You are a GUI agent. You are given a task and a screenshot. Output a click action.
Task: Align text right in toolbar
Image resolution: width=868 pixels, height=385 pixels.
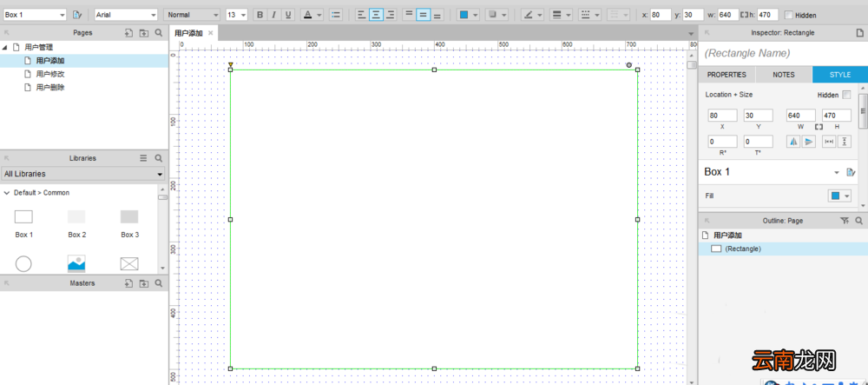[391, 15]
